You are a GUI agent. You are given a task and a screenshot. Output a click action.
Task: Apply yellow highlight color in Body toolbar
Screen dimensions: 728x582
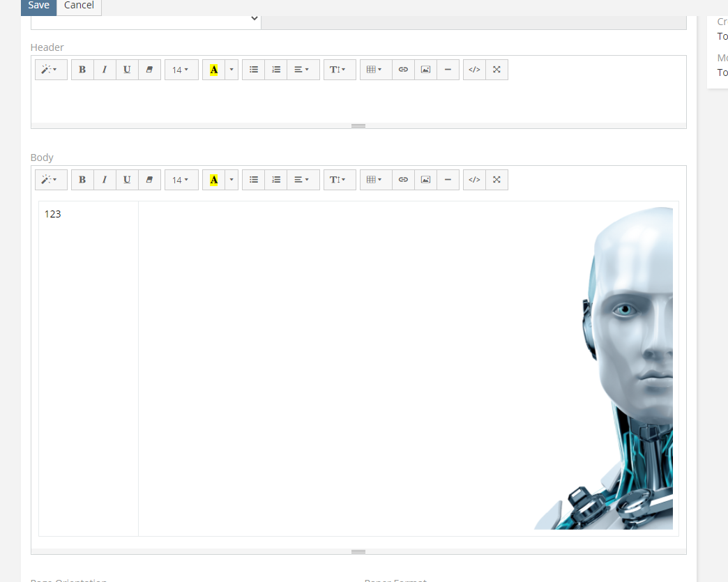[213, 180]
